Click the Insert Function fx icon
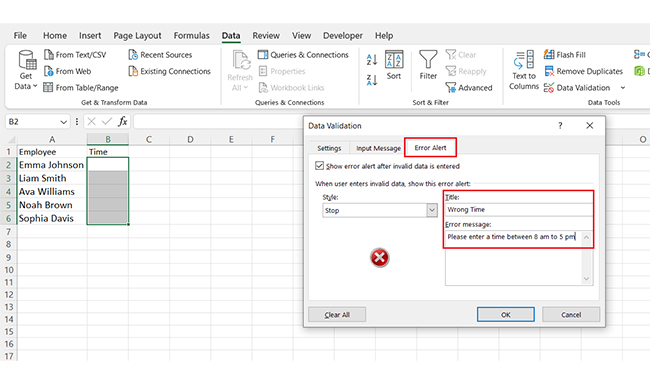This screenshot has width=650, height=384. pyautogui.click(x=122, y=122)
